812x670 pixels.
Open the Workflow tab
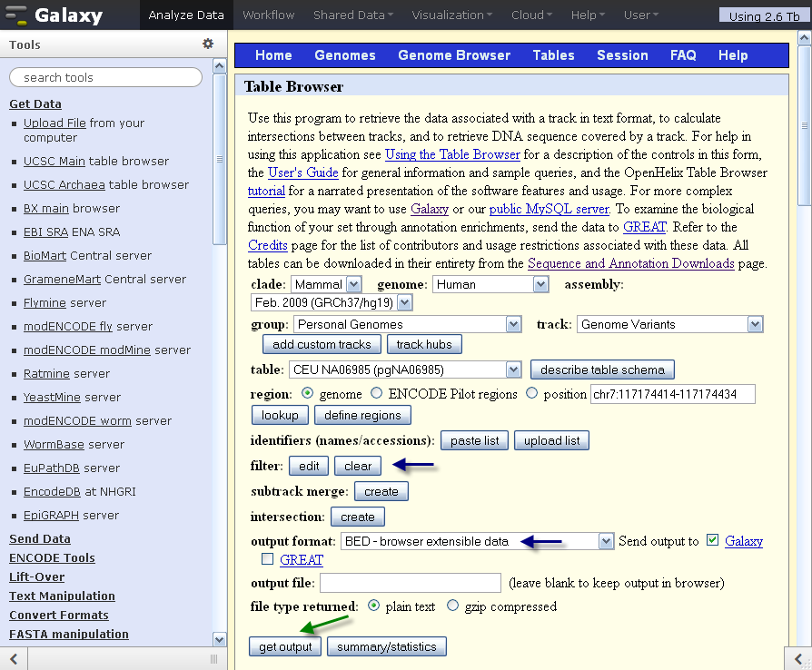(x=268, y=15)
